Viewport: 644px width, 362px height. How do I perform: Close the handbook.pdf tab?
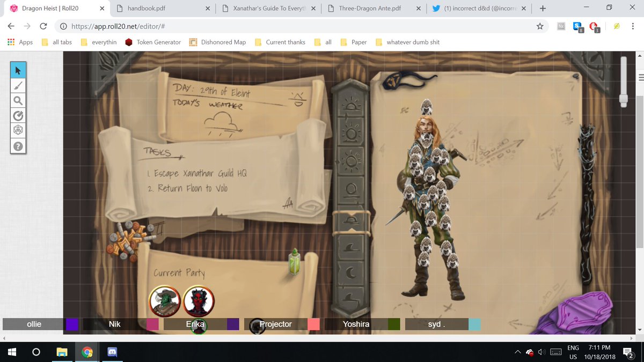click(x=207, y=9)
